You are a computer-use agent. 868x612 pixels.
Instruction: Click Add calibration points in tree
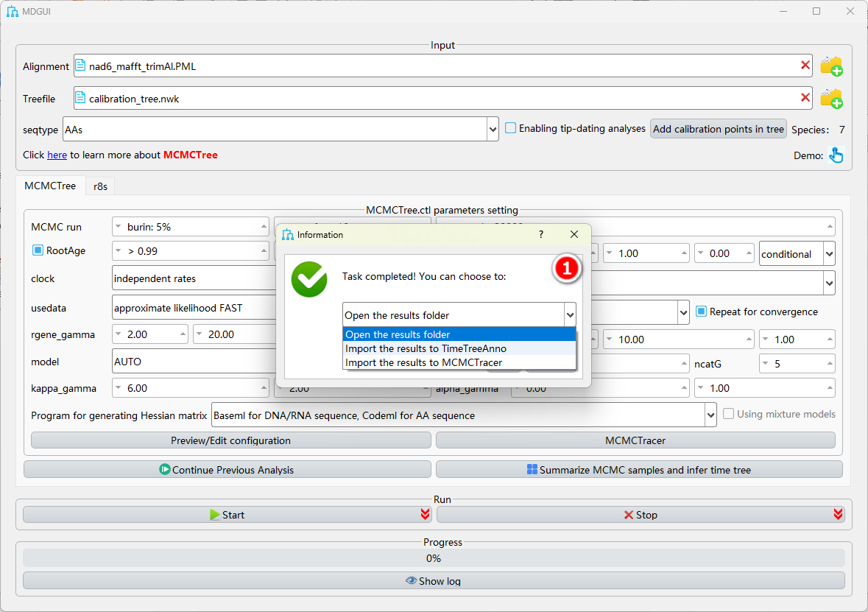718,129
